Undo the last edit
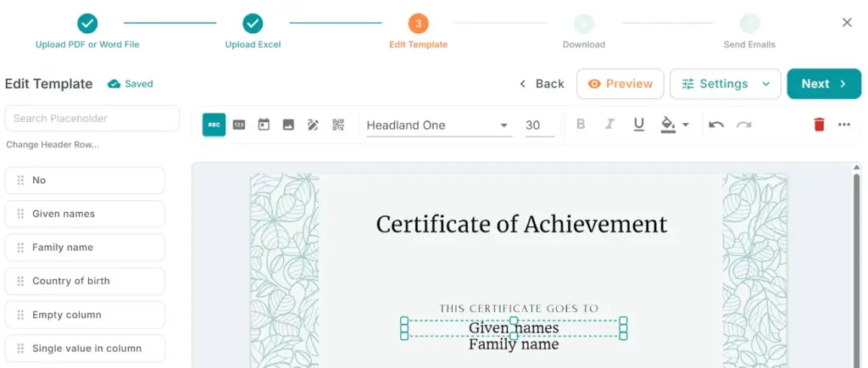The width and height of the screenshot is (868, 368). tap(716, 125)
